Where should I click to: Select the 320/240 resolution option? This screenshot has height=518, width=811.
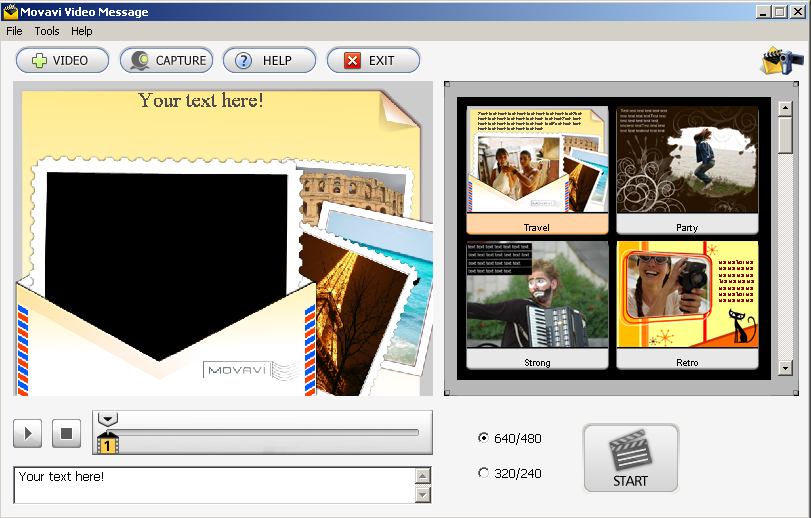tap(510, 473)
